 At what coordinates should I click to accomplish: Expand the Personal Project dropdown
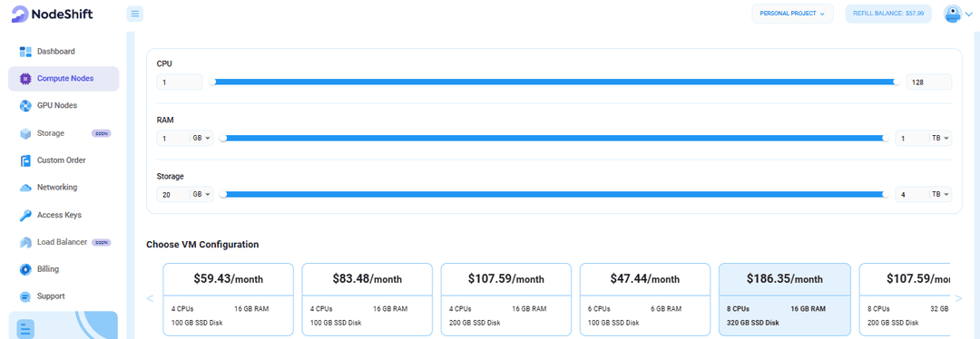point(792,13)
